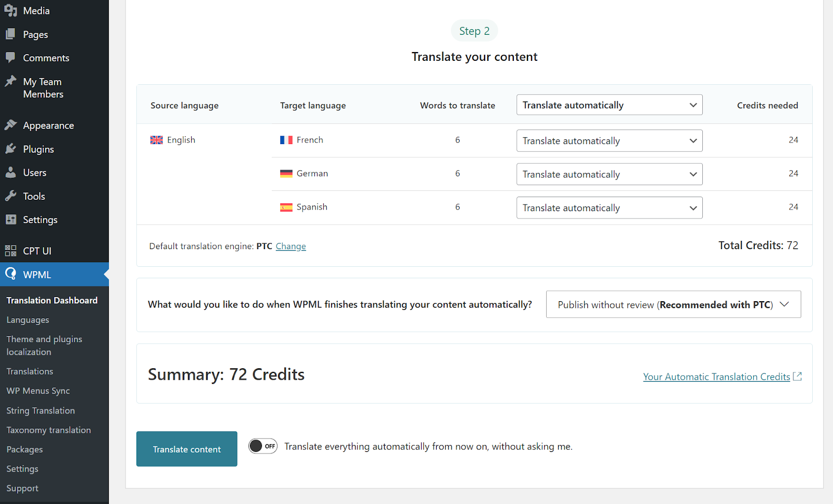Click the Tools wrench icon
The height and width of the screenshot is (504, 833).
[10, 196]
